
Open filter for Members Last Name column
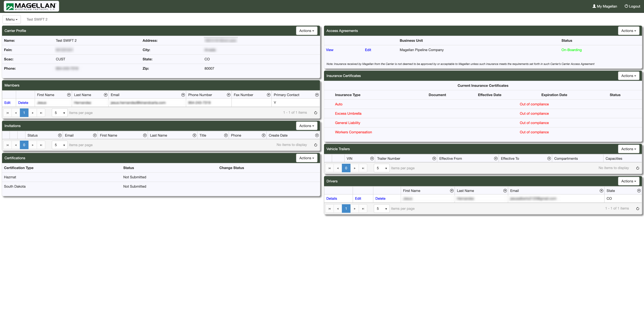pyautogui.click(x=105, y=95)
